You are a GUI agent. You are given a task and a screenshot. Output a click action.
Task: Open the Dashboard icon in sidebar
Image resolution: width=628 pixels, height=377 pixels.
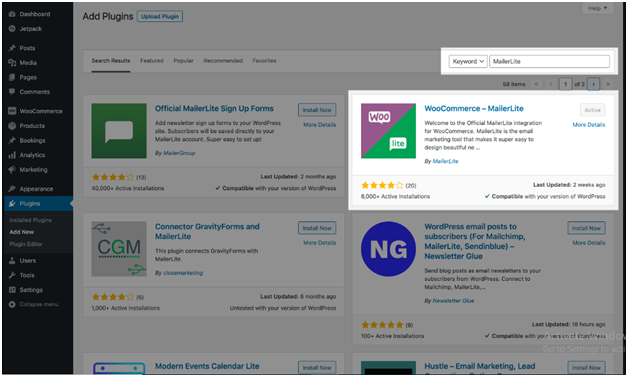click(12, 14)
